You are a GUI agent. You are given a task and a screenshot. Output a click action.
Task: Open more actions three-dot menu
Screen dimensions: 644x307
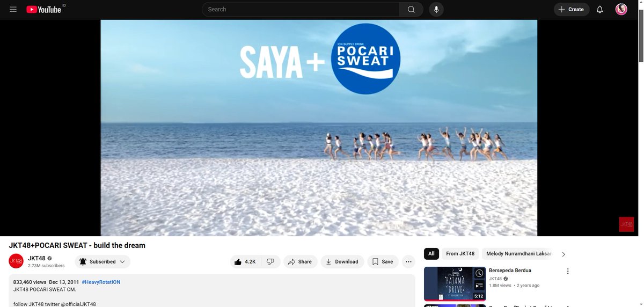click(x=409, y=262)
